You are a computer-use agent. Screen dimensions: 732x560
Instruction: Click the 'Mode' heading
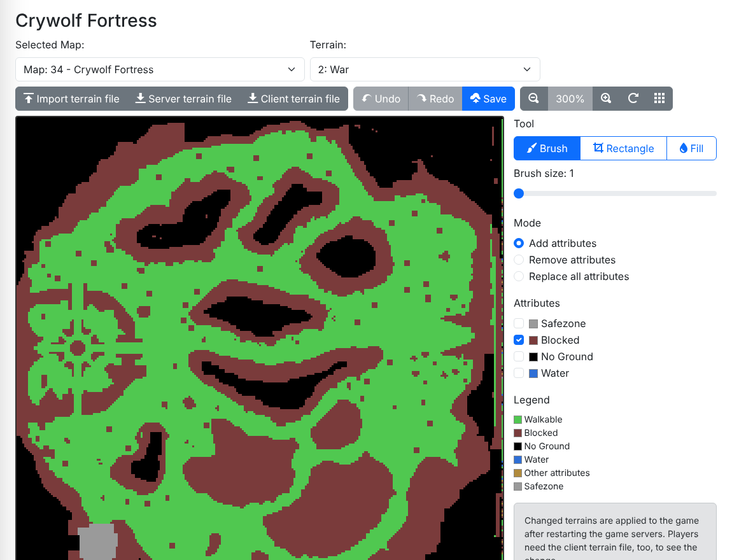527,223
